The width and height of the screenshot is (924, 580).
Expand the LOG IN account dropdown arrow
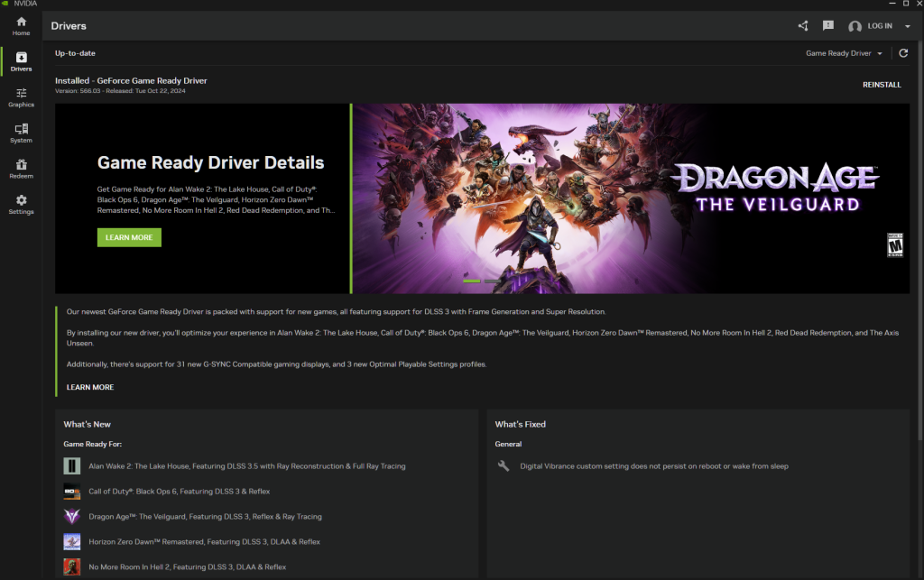click(908, 26)
